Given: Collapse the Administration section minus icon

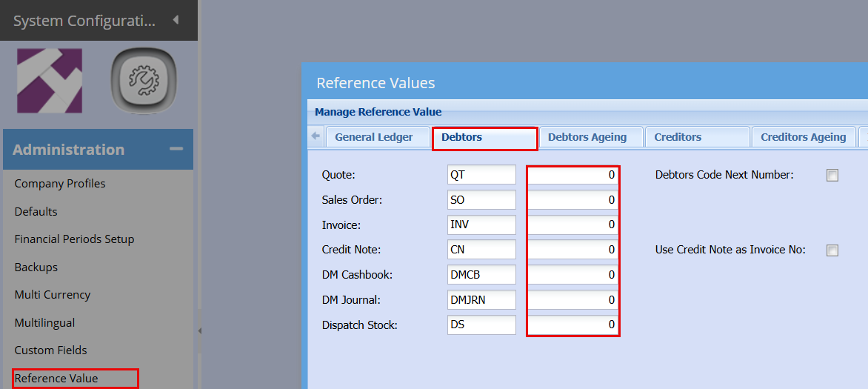Looking at the screenshot, I should pyautogui.click(x=176, y=149).
